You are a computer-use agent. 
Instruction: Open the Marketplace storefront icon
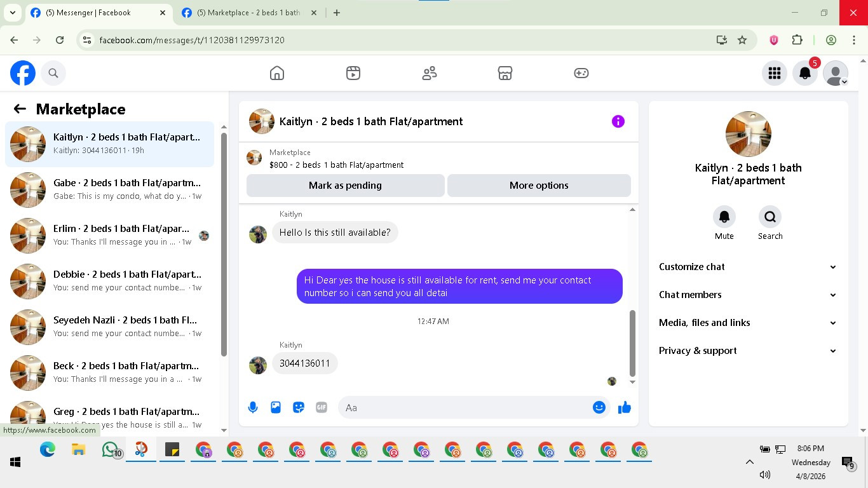[505, 73]
